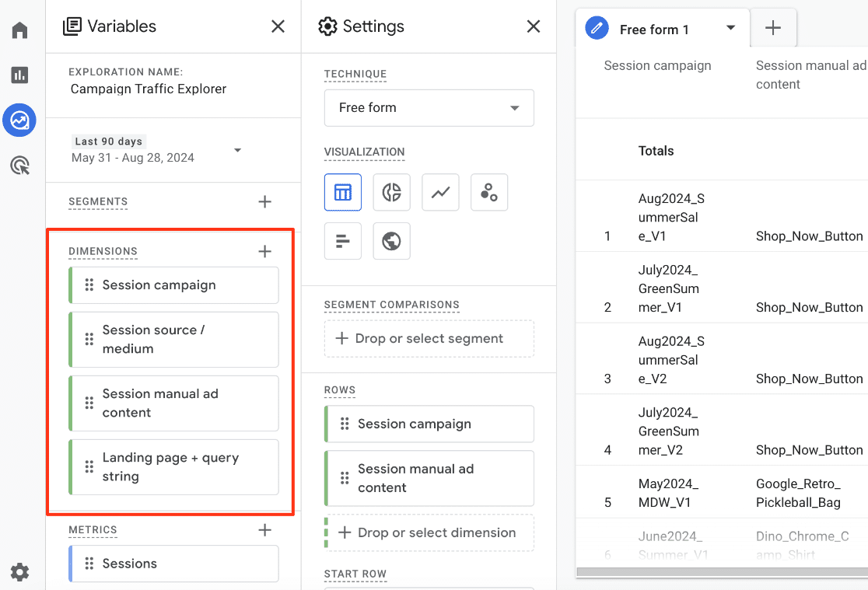
Task: Select the Donut chart visualization
Action: [391, 193]
